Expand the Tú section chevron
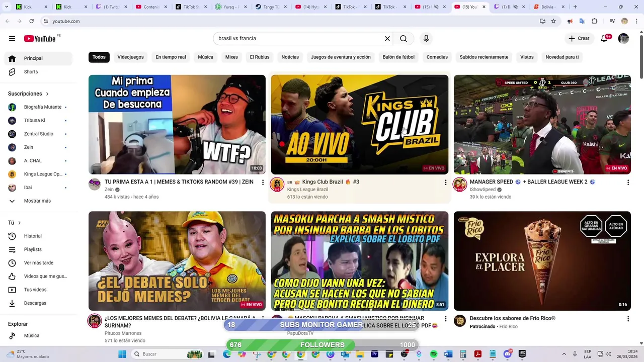This screenshot has height=362, width=644. pyautogui.click(x=20, y=223)
